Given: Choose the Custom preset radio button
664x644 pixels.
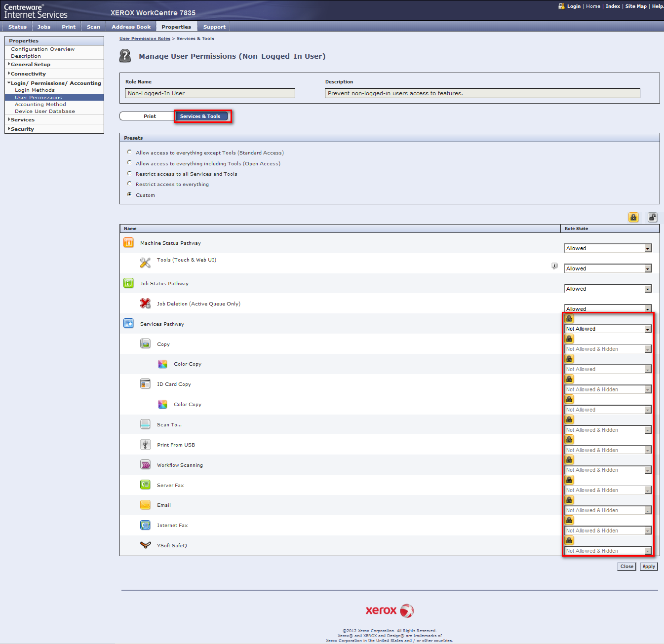Looking at the screenshot, I should point(129,194).
